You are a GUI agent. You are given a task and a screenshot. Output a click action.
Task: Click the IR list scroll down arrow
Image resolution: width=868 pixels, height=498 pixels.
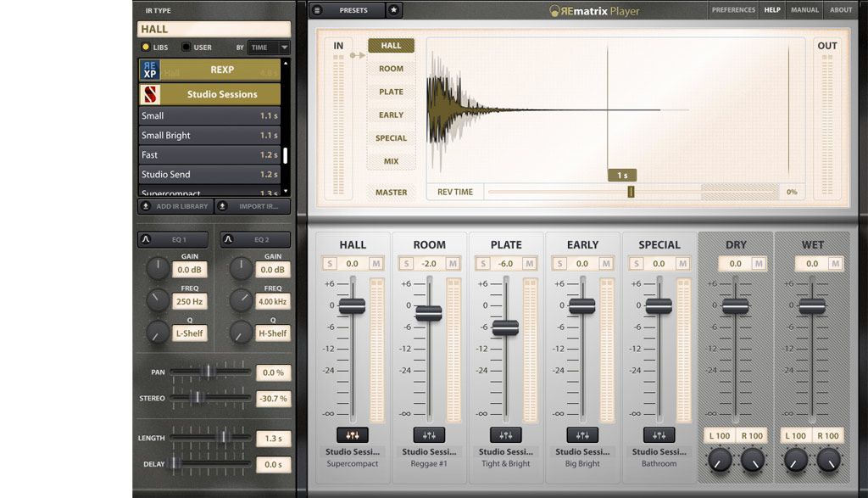[286, 191]
